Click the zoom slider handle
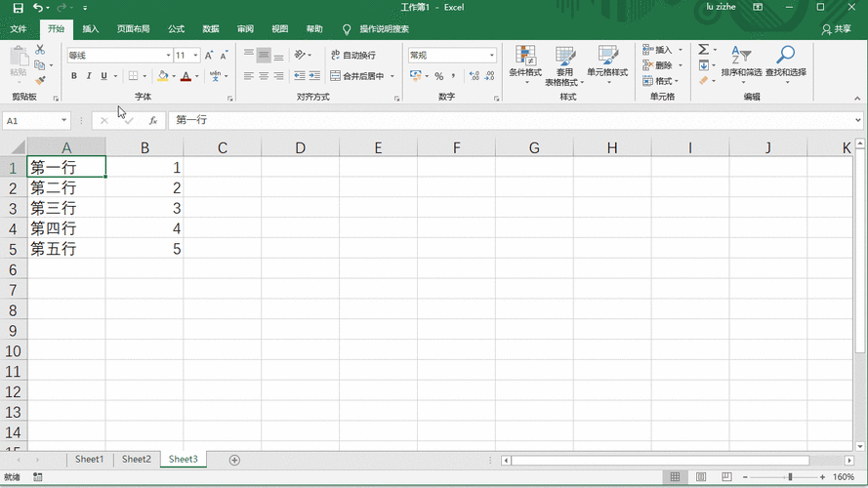 pyautogui.click(x=790, y=477)
